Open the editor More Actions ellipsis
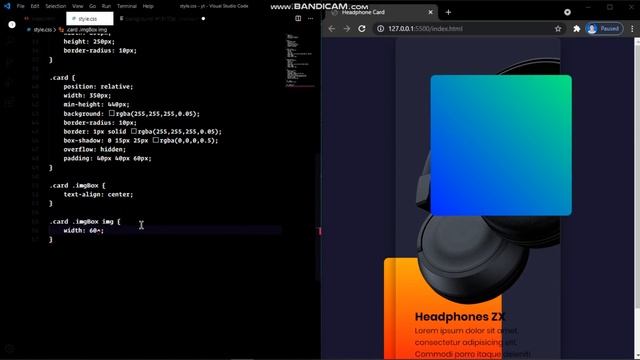This screenshot has width=640, height=360. point(311,18)
